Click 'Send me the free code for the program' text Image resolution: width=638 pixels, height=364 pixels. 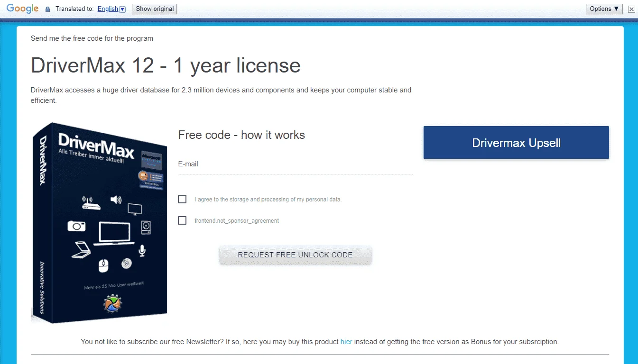(92, 38)
